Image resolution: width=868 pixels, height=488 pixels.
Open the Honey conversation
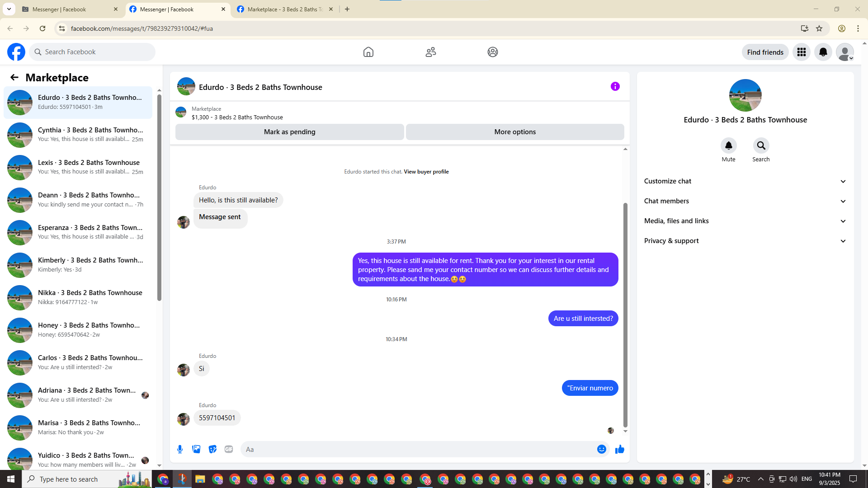pyautogui.click(x=78, y=330)
